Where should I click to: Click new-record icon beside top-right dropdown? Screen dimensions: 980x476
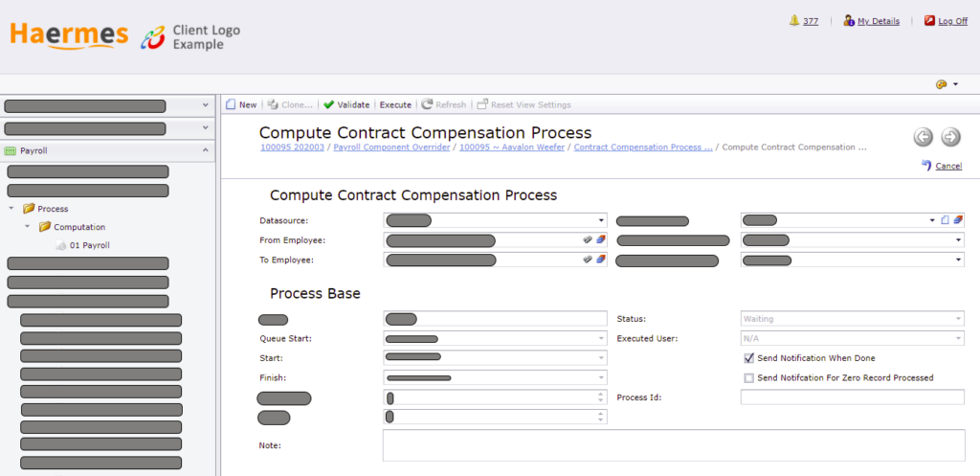(945, 220)
